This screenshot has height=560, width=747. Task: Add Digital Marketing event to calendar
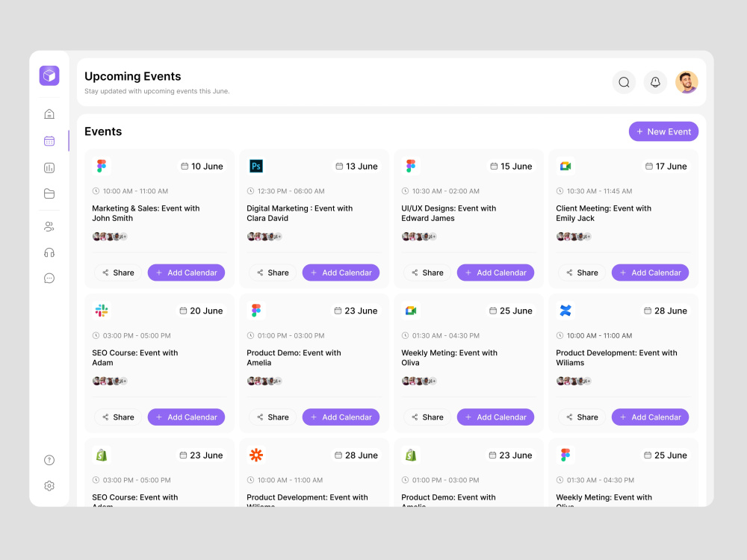tap(341, 273)
